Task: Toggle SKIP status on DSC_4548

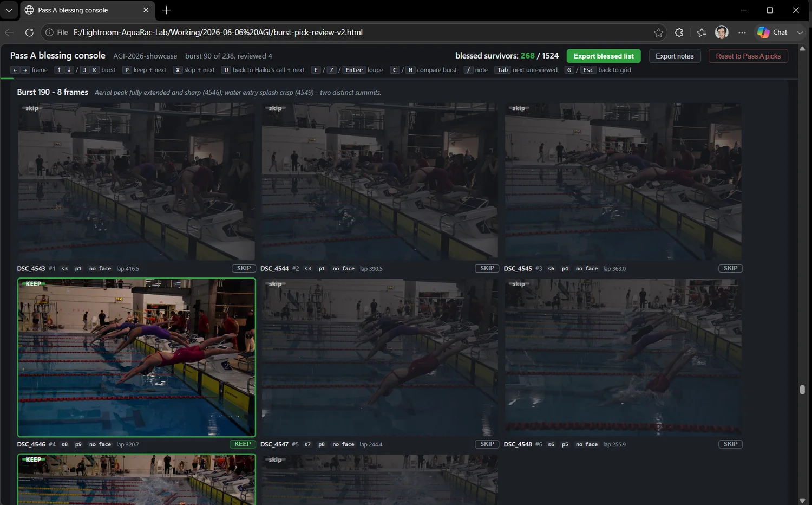Action: (x=730, y=444)
